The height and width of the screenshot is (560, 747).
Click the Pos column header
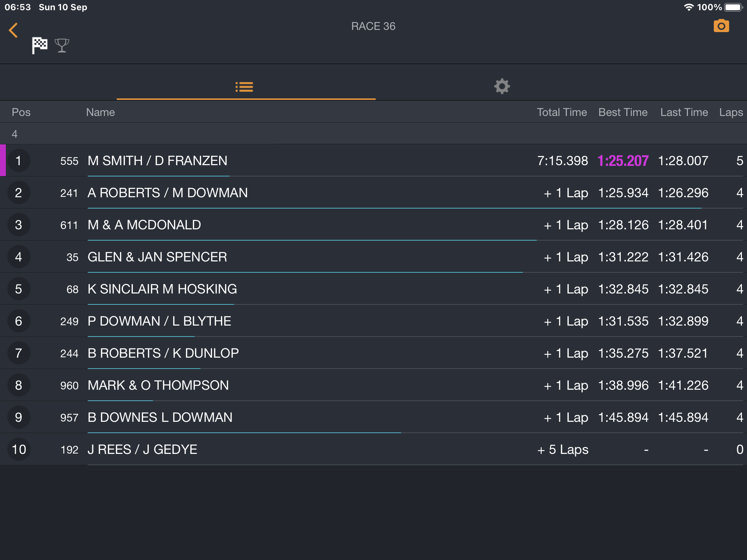coord(21,112)
